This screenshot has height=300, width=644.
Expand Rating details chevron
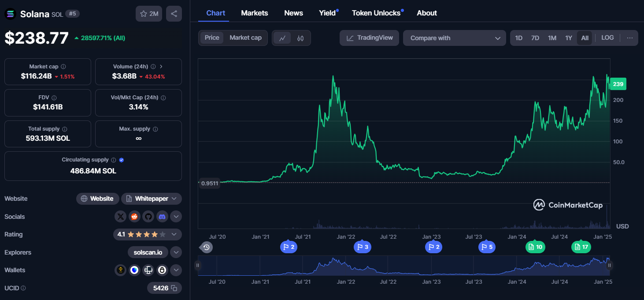[174, 234]
